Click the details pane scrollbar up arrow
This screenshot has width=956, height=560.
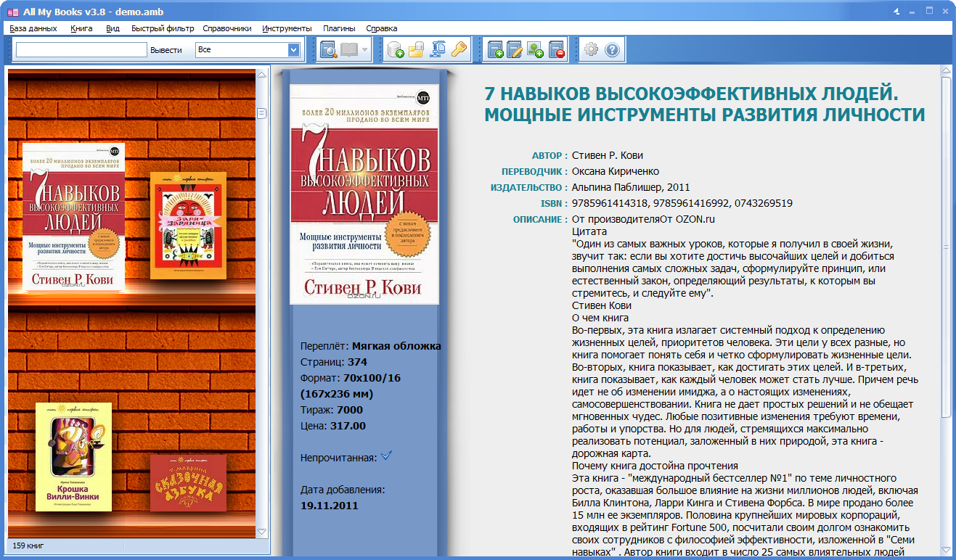(x=946, y=70)
